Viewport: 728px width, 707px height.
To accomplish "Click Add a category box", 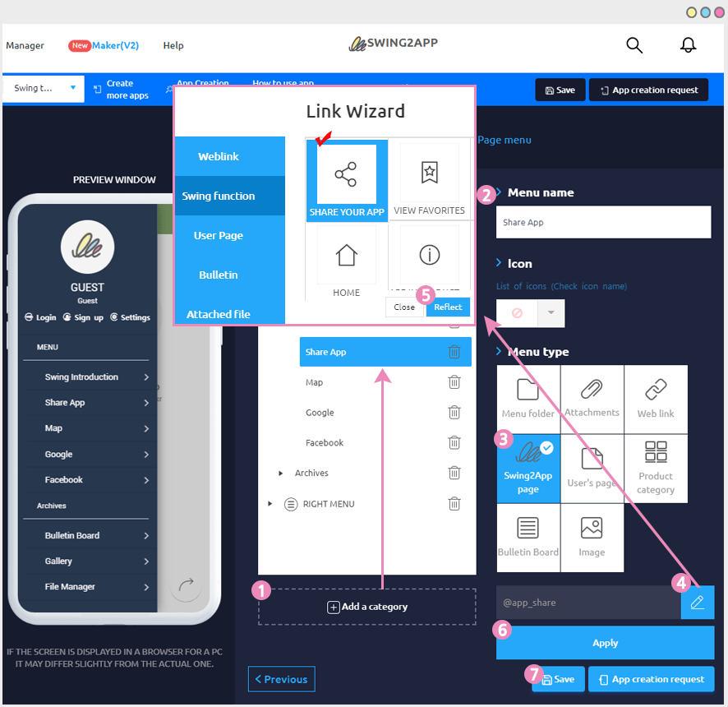I will click(366, 607).
